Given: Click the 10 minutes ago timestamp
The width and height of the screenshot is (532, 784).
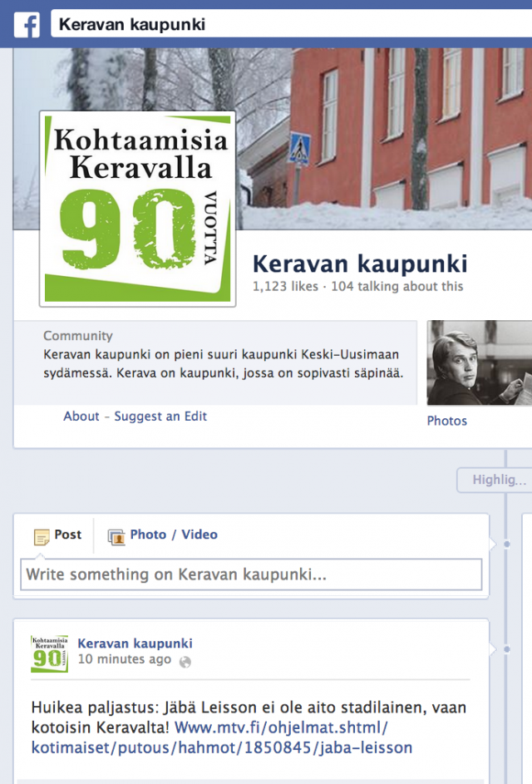Looking at the screenshot, I should (x=125, y=659).
